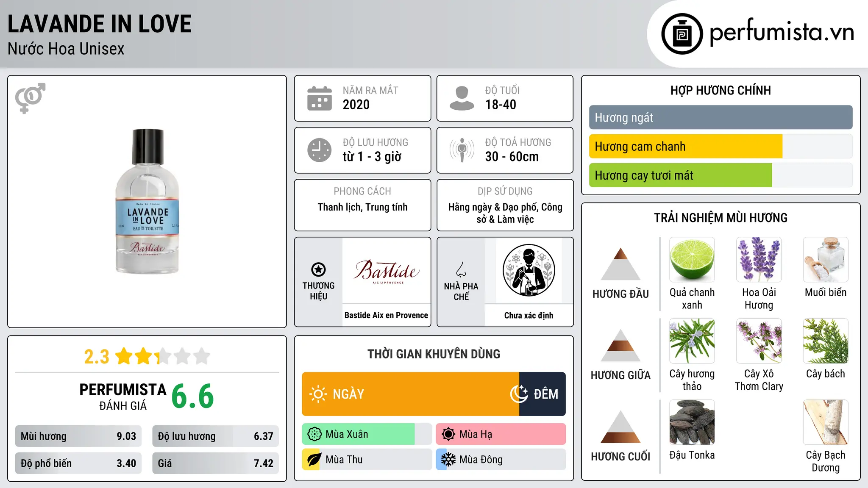Click the sun icon for Mùa Hạ
Screen dimensions: 868x488
pos(448,434)
